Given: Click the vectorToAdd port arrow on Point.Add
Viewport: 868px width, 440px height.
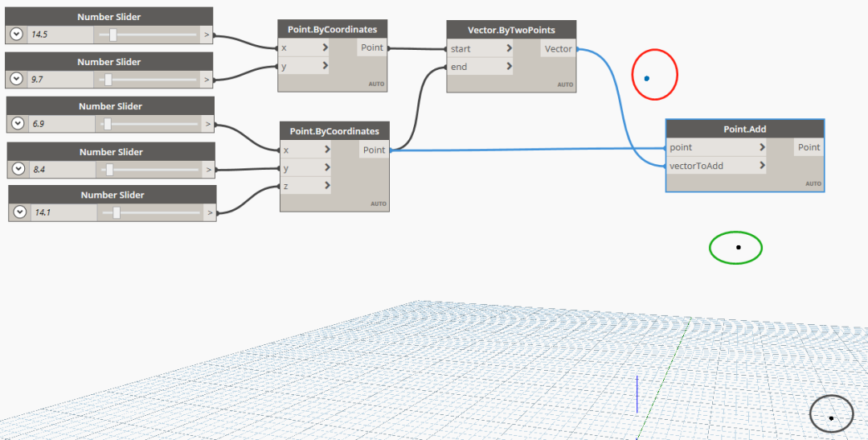Looking at the screenshot, I should [762, 165].
